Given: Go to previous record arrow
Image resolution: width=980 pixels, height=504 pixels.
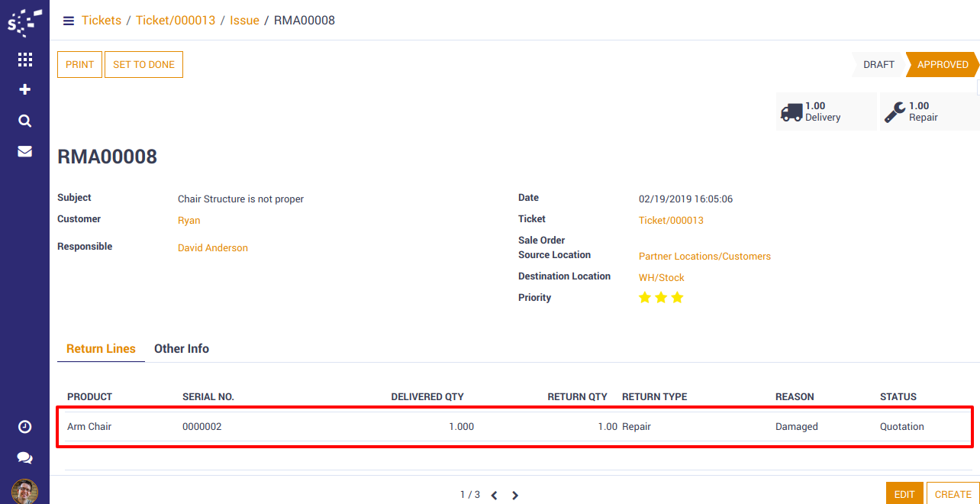Looking at the screenshot, I should tap(494, 495).
